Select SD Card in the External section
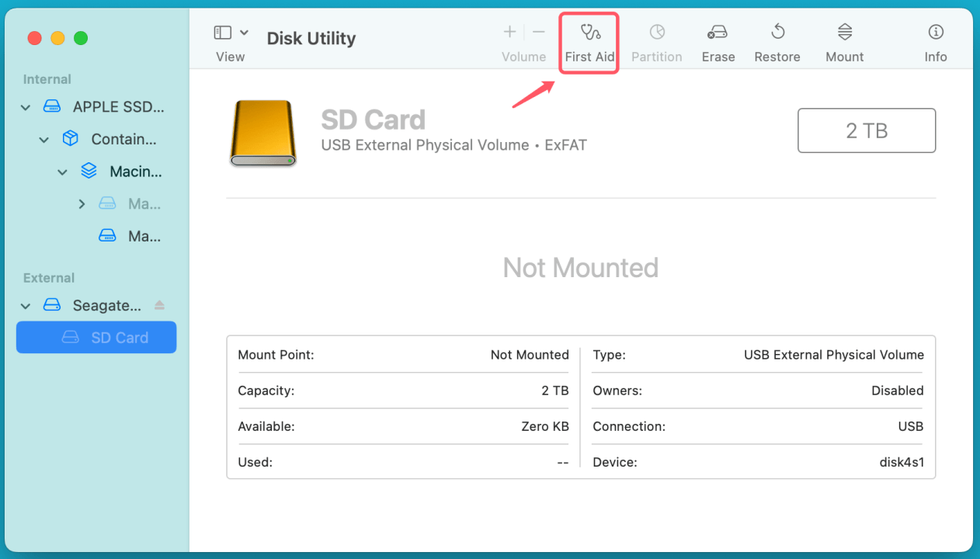Screen dimensions: 980x559 pyautogui.click(x=96, y=337)
